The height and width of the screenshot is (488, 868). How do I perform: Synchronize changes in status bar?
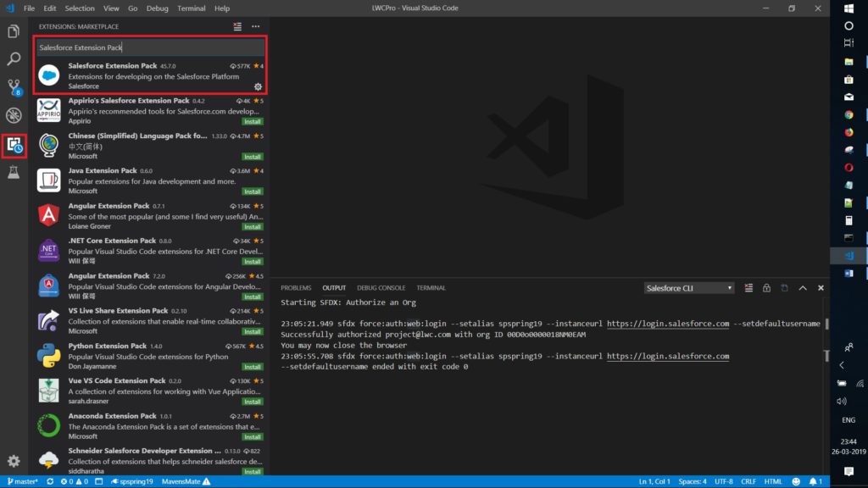point(50,481)
